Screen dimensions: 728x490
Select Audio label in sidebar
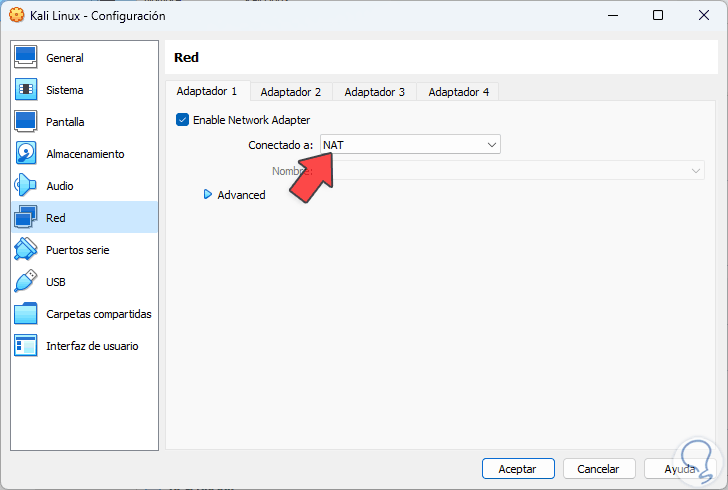[60, 186]
